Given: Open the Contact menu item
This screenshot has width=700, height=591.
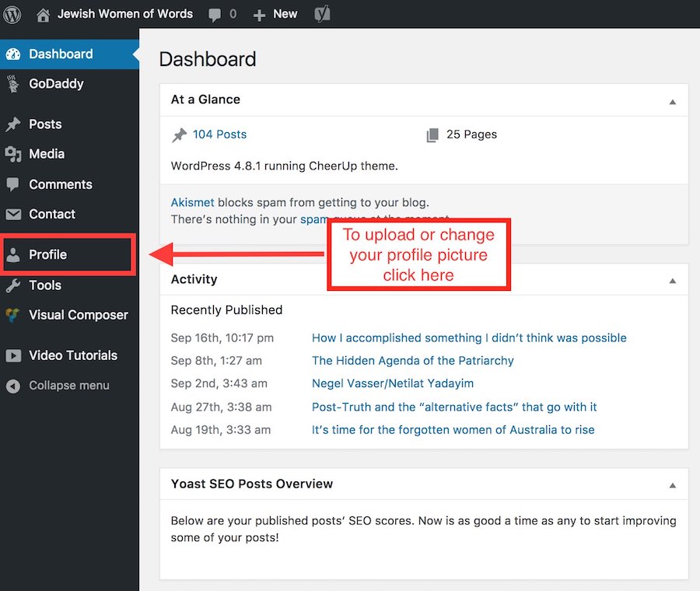Looking at the screenshot, I should pyautogui.click(x=69, y=215).
